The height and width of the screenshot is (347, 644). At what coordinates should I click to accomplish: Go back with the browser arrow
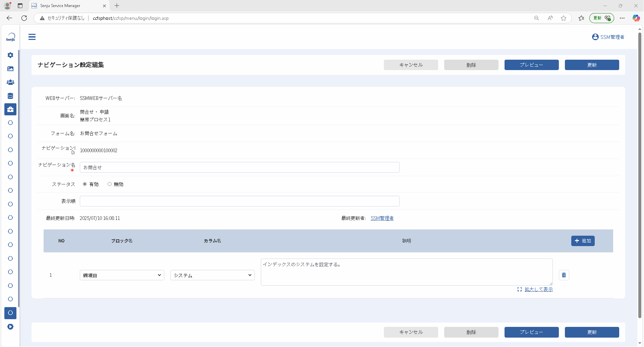pos(9,18)
